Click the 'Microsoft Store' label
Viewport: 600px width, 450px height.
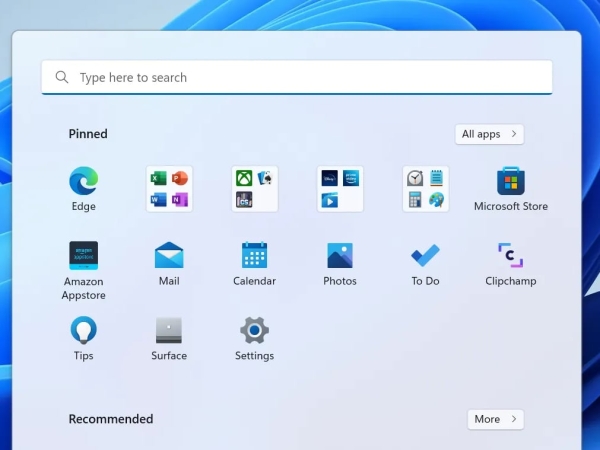pos(511,206)
